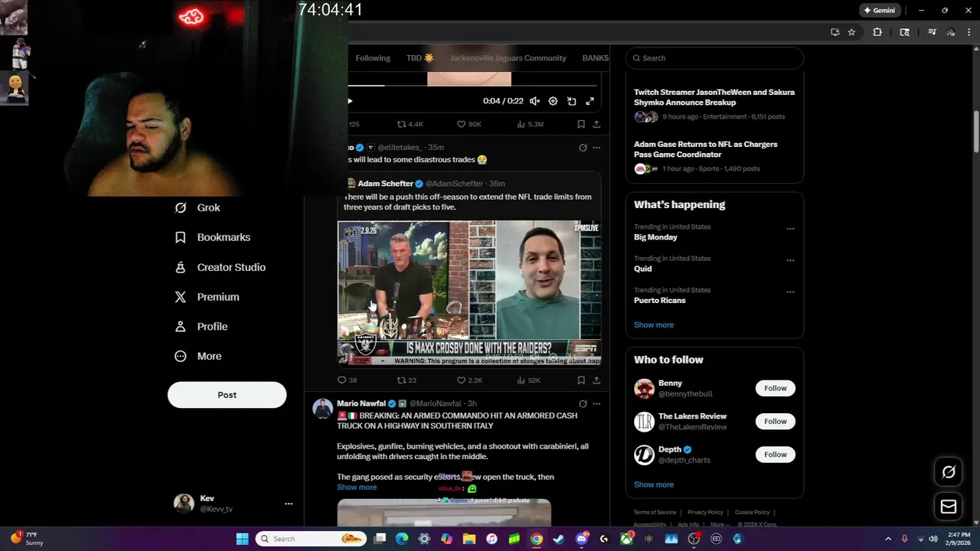Screen dimensions: 980x551
Task: Share the top video post
Action: [596, 124]
